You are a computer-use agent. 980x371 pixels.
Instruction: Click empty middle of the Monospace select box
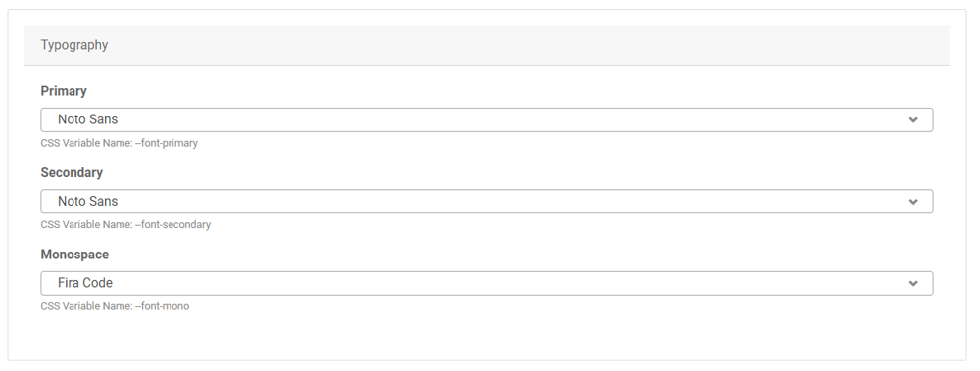[500, 283]
